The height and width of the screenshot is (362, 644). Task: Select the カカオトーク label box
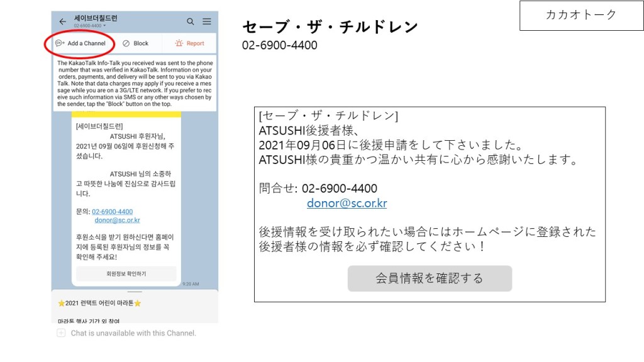click(x=580, y=15)
